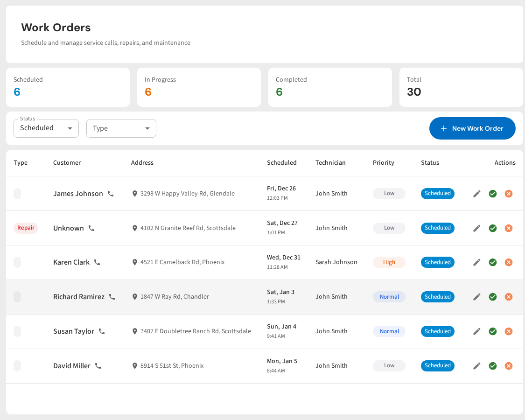This screenshot has height=420, width=525.
Task: Check the selection box on Karen Clark's row
Action: (x=17, y=262)
